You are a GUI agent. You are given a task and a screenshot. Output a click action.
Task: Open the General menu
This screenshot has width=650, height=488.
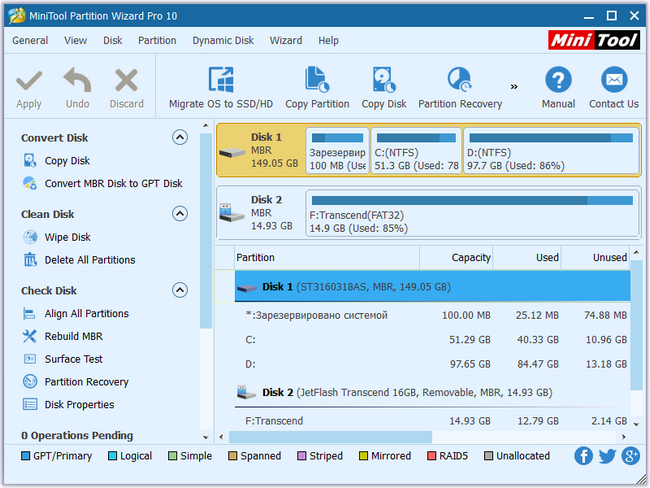(x=30, y=40)
